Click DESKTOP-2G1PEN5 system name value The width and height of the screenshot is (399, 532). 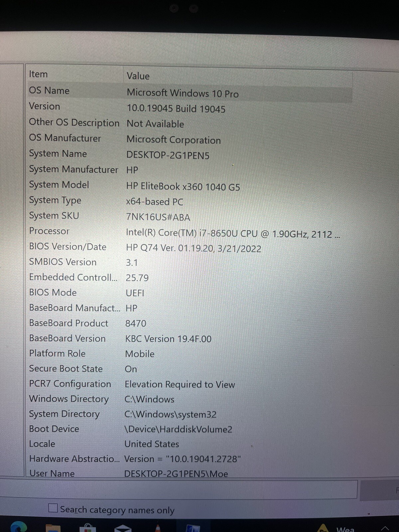coord(168,155)
